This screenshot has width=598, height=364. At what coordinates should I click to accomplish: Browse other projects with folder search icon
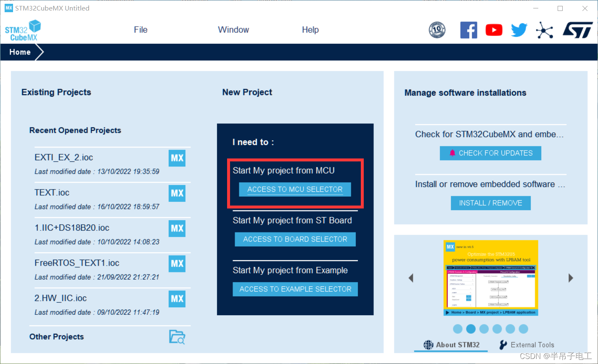click(177, 337)
